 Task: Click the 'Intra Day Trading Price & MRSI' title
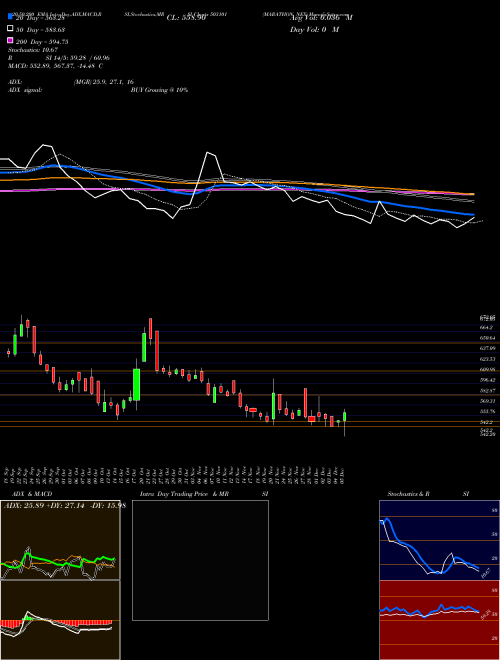point(204,494)
